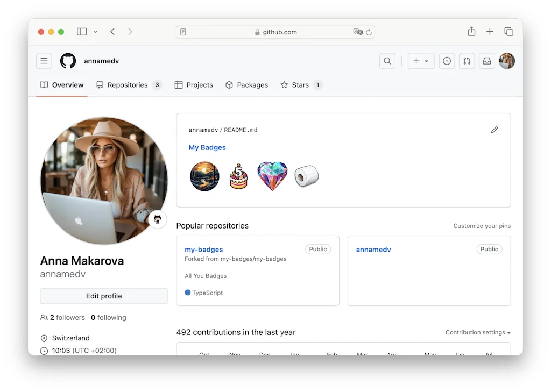Click the GitHub Octocat logo
The image size is (551, 392).
click(x=68, y=61)
